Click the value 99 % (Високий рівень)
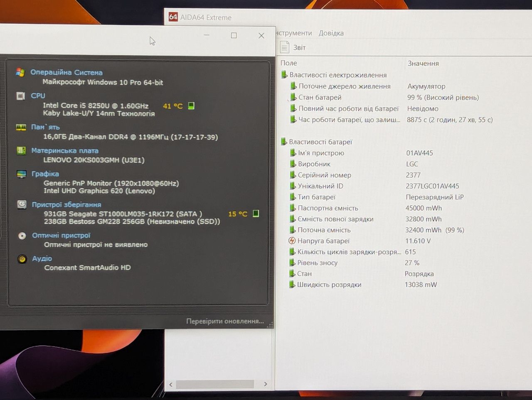The image size is (532, 400). 443,98
